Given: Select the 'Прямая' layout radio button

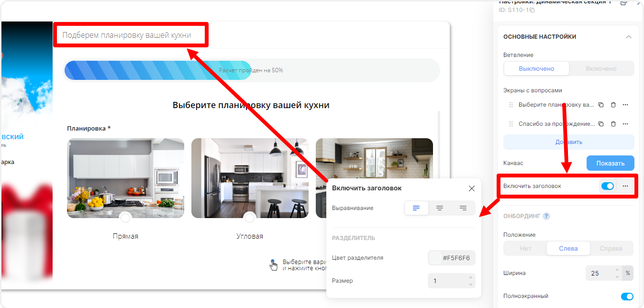Looking at the screenshot, I should point(125,218).
